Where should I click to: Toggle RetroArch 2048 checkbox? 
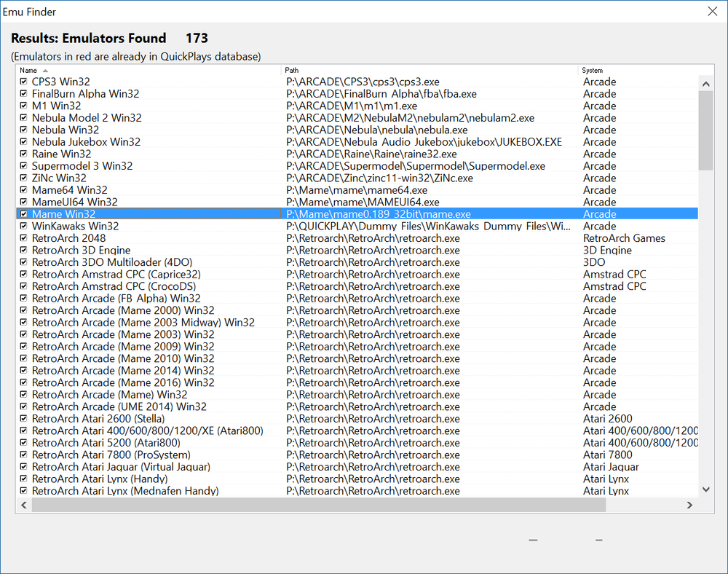(24, 237)
